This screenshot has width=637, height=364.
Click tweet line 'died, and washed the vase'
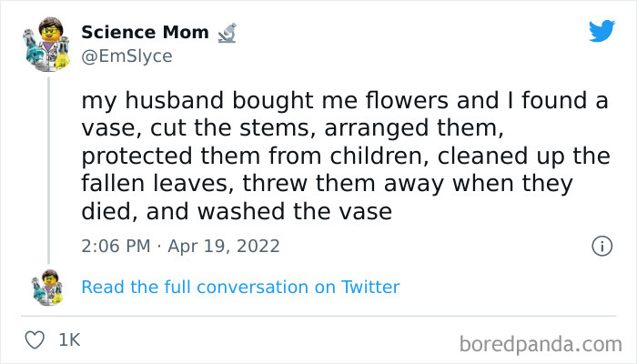point(237,211)
